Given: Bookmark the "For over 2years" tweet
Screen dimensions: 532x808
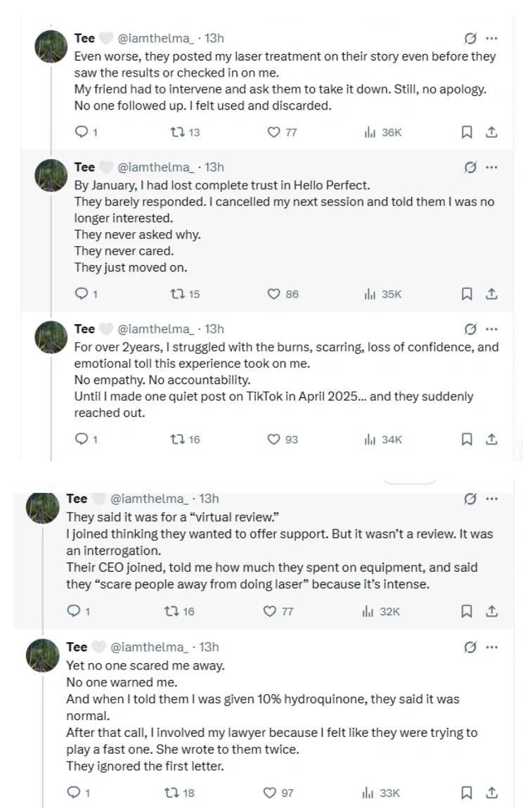Looking at the screenshot, I should coord(467,439).
